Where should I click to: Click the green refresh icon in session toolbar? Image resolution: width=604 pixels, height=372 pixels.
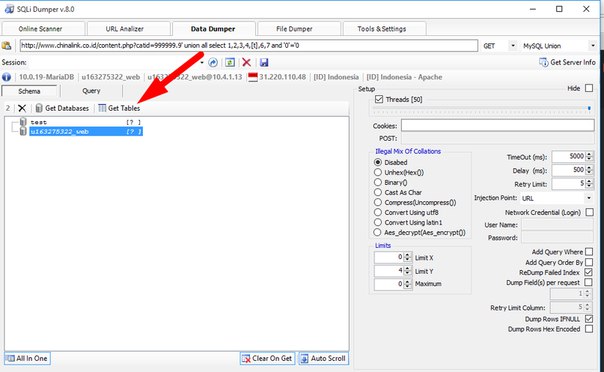230,62
